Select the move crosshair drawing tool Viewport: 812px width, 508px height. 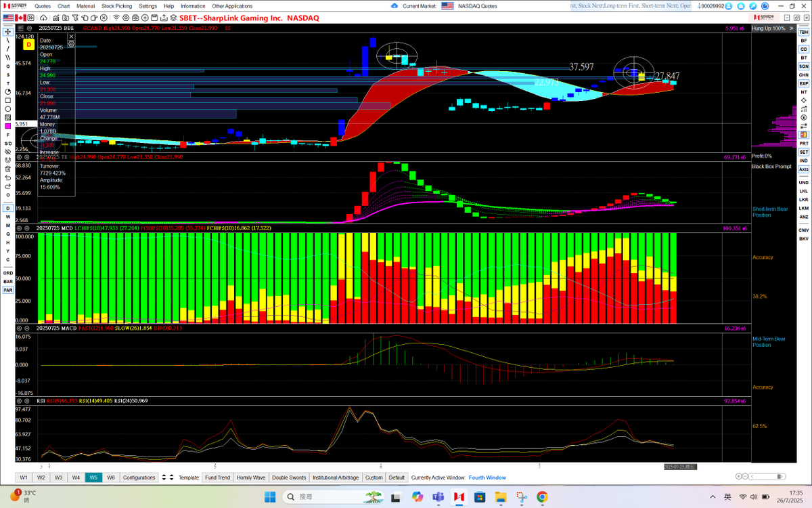[8, 31]
